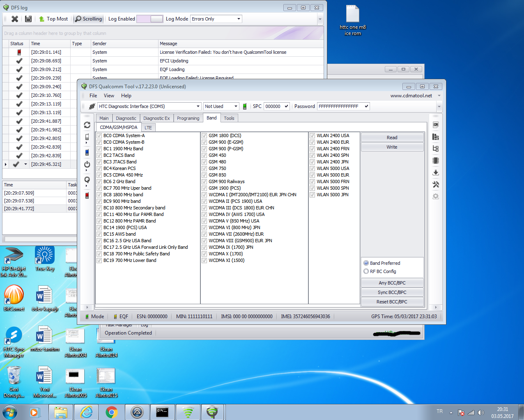Viewport: 524px width, 420px height.
Task: Click the power icon in left sidebar
Action: click(87, 164)
